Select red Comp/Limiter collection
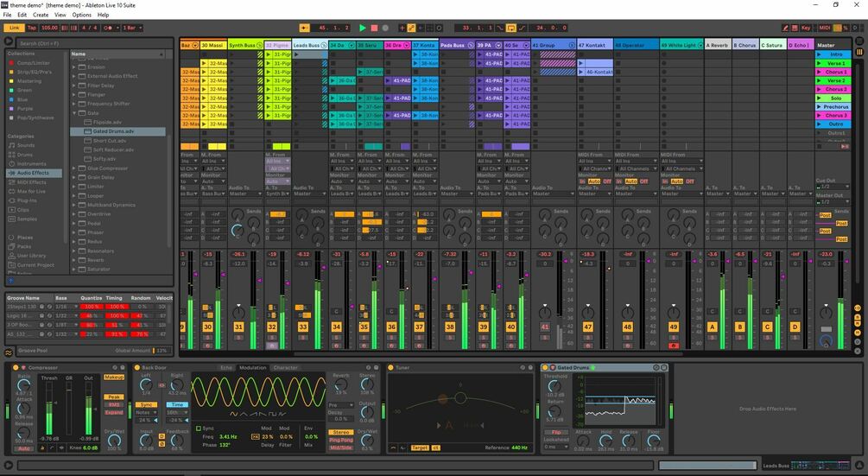 (x=33, y=62)
